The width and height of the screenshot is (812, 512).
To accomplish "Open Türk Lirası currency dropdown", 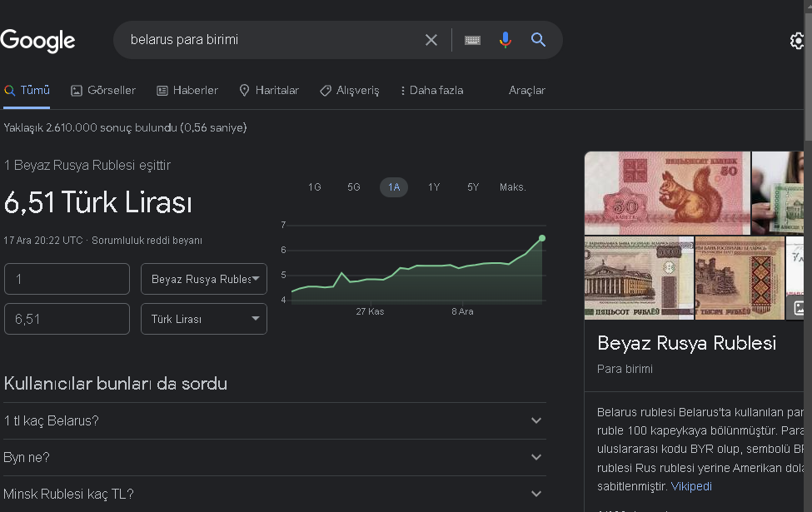I will pyautogui.click(x=204, y=319).
